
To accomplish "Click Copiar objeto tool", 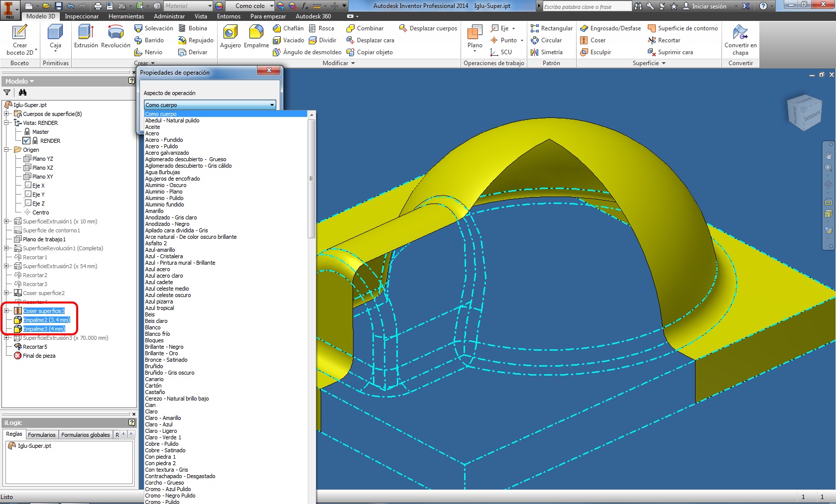I will pos(369,52).
